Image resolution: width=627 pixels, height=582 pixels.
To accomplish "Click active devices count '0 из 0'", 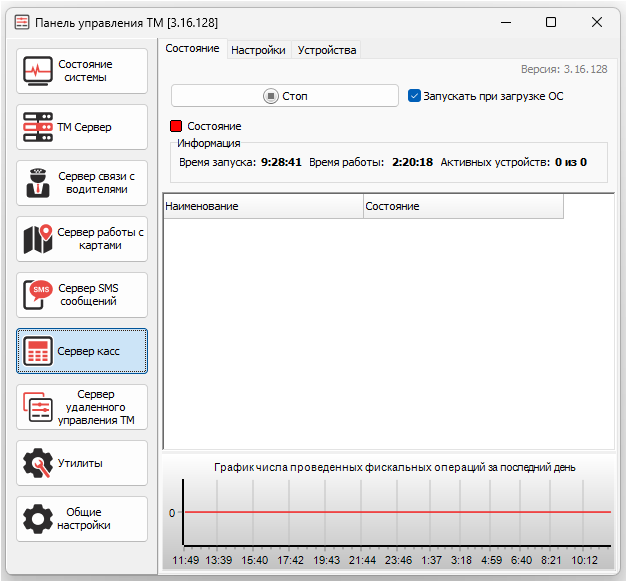I will [x=571, y=162].
